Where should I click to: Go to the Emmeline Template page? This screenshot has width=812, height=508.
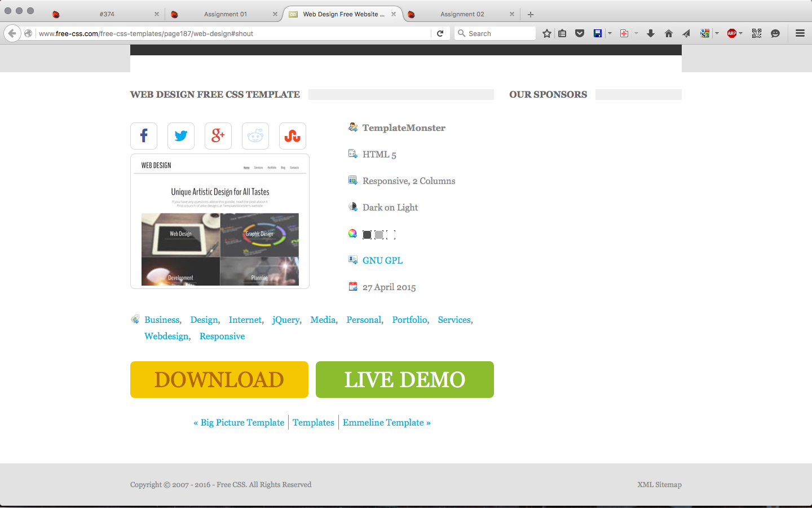point(387,422)
